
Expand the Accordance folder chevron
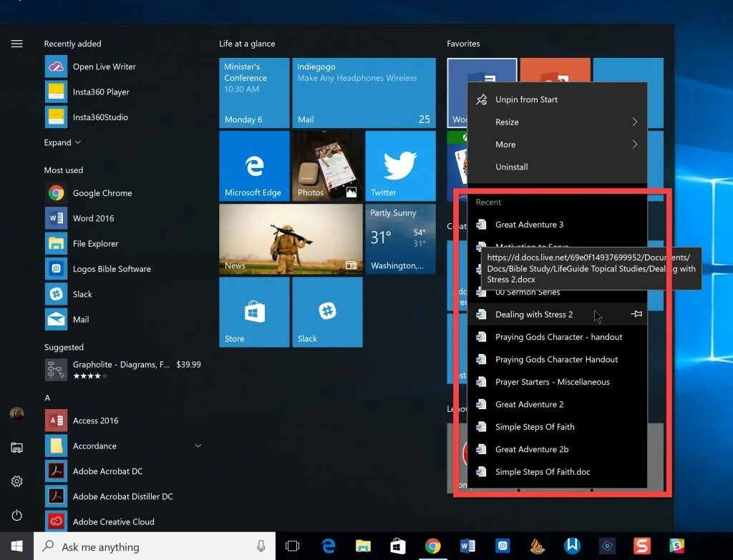coord(198,446)
